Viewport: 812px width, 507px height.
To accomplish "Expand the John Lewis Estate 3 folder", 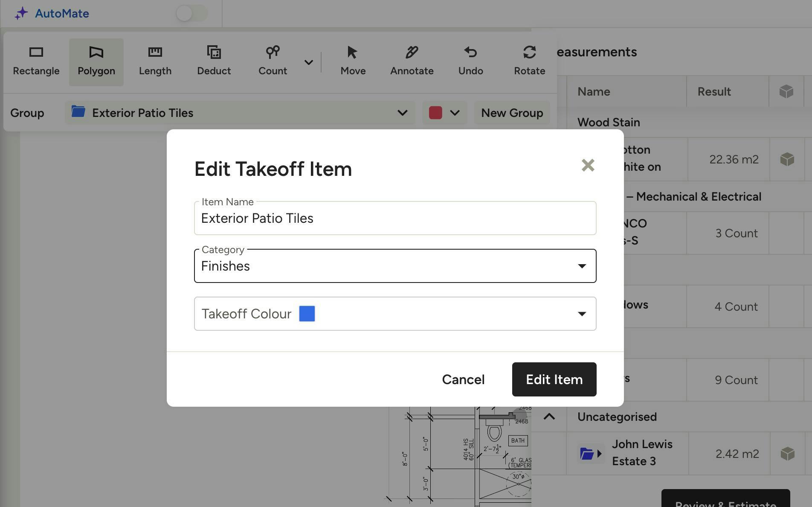I will [591, 454].
